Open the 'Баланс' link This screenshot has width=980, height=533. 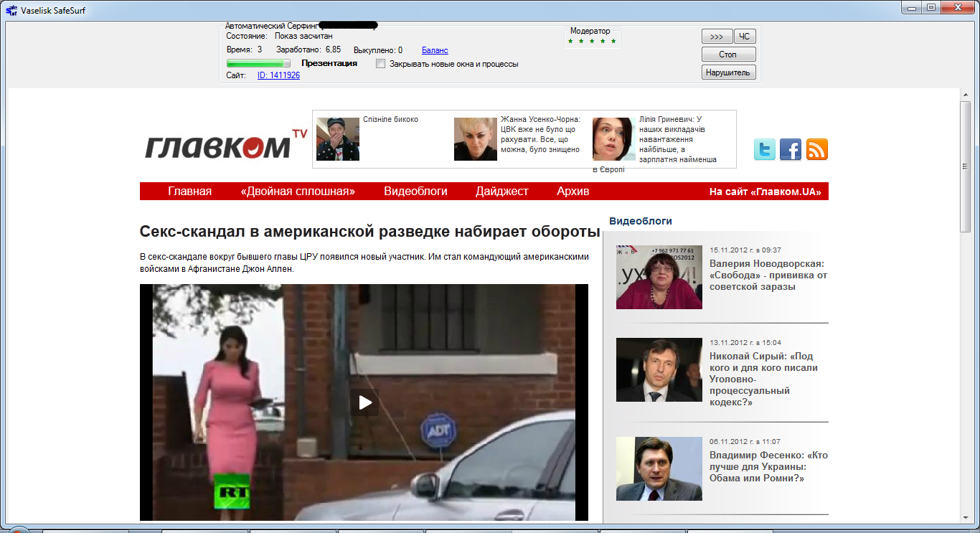435,50
